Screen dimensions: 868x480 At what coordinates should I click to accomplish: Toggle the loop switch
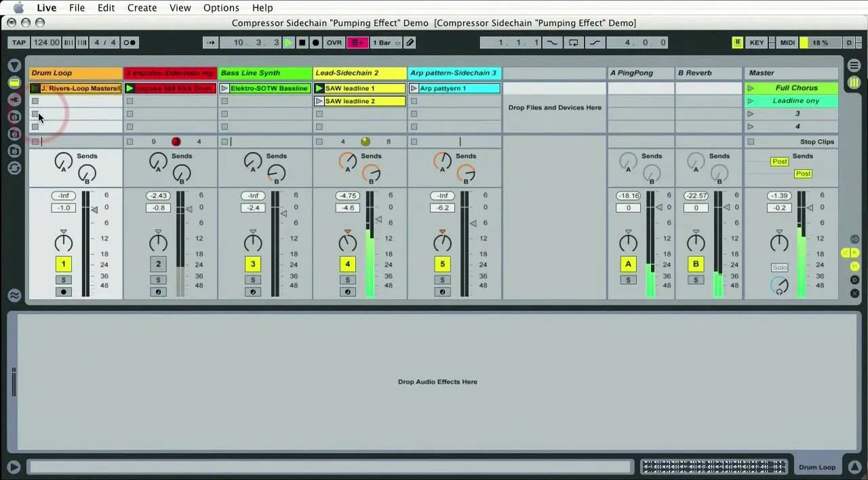(573, 43)
